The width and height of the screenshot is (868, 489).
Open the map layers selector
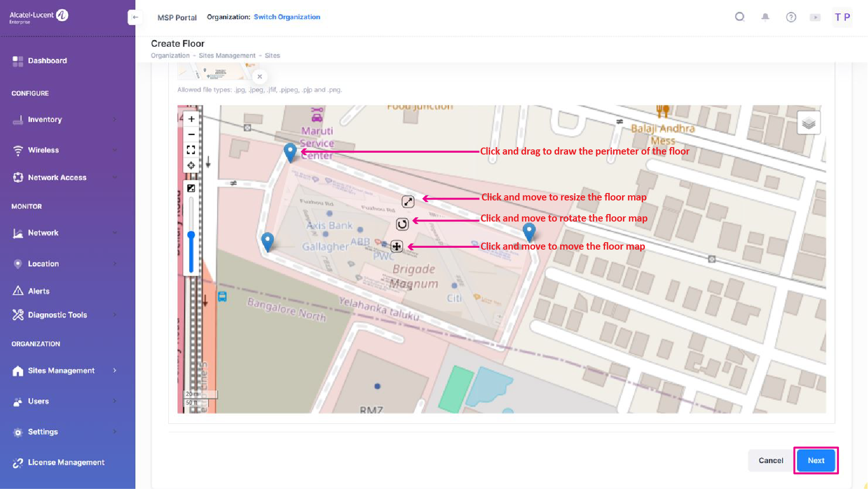pos(808,123)
